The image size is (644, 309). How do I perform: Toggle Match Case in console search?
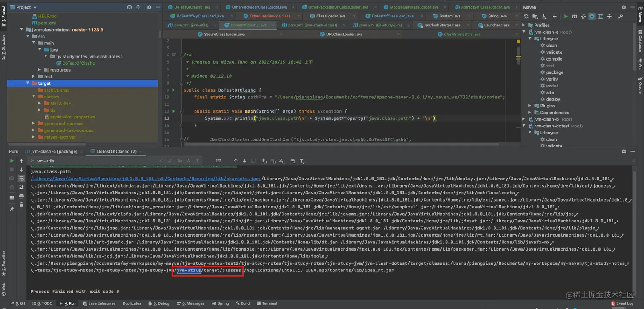tap(180, 161)
